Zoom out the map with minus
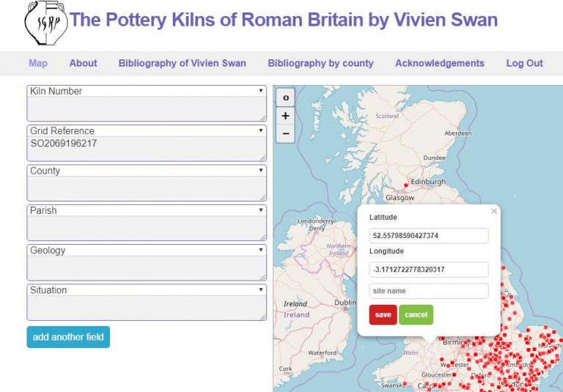Image resolution: width=563 pixels, height=392 pixels. pyautogui.click(x=285, y=133)
